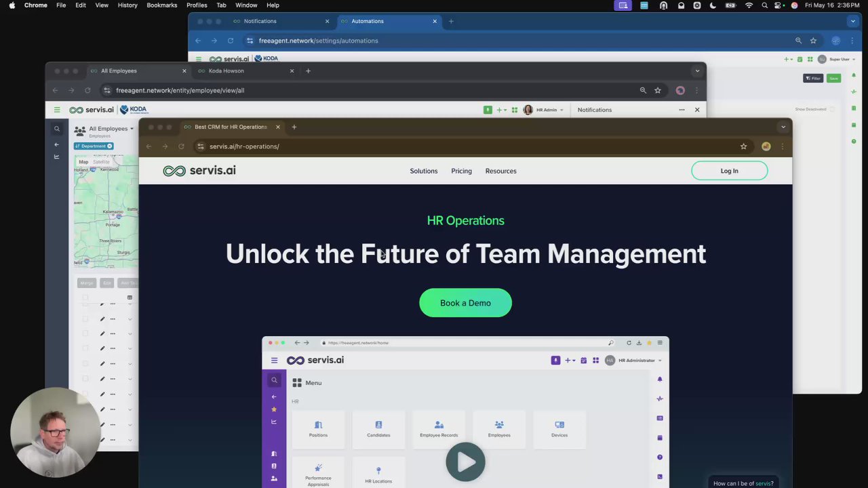This screenshot has height=488, width=868.
Task: Open Spotlight search in the menu bar
Action: click(x=764, y=5)
